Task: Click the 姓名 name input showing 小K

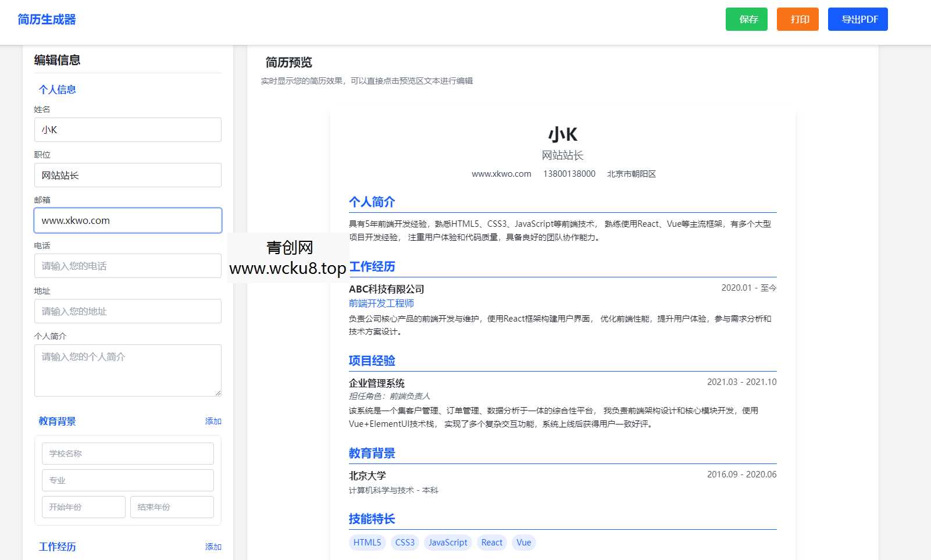Action: click(x=127, y=130)
